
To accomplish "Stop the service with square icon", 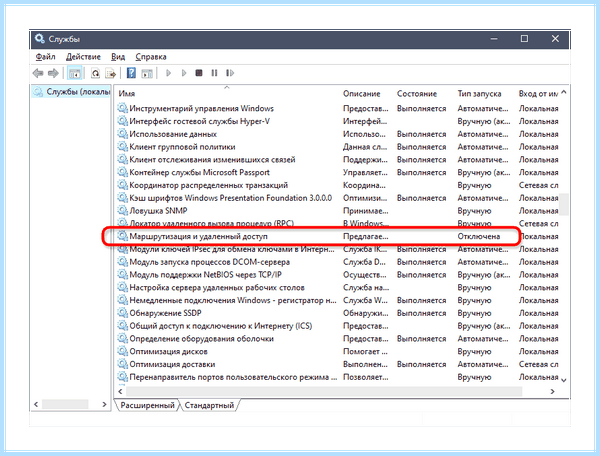I will (x=199, y=73).
